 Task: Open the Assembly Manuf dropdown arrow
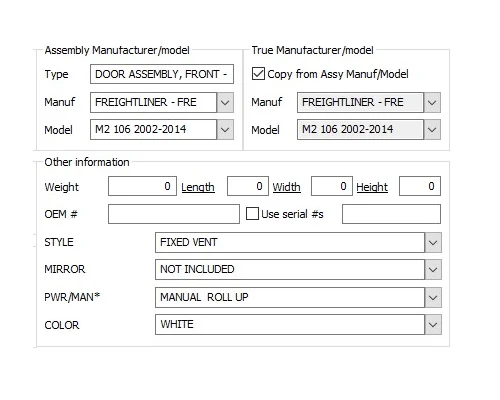point(225,102)
